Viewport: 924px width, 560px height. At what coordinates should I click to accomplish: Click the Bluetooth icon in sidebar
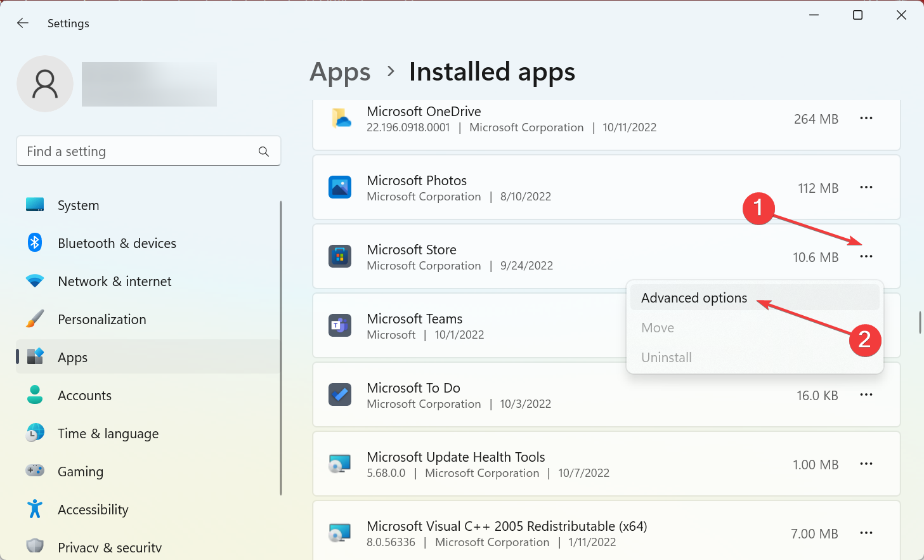(x=35, y=242)
